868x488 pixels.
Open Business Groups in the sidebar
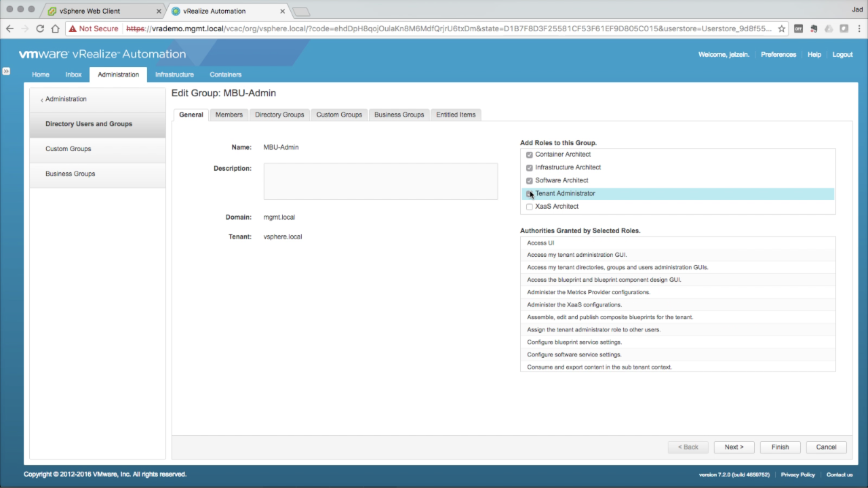pyautogui.click(x=98, y=174)
